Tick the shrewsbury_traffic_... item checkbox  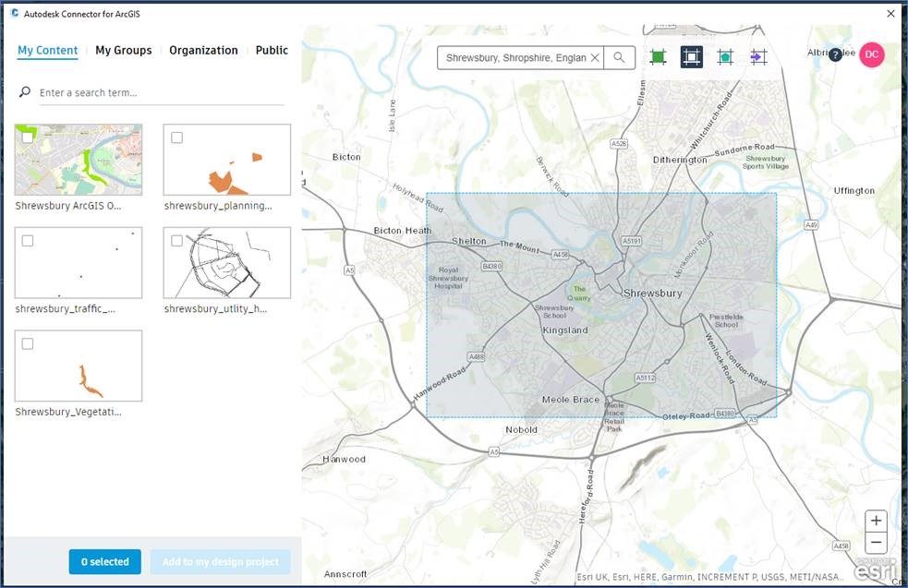(x=27, y=240)
